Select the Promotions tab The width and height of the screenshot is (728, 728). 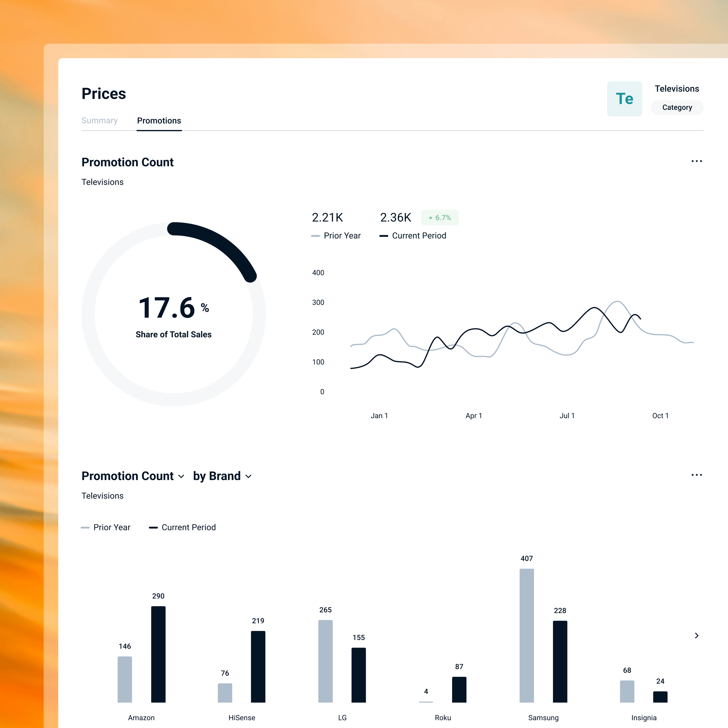[x=159, y=121]
